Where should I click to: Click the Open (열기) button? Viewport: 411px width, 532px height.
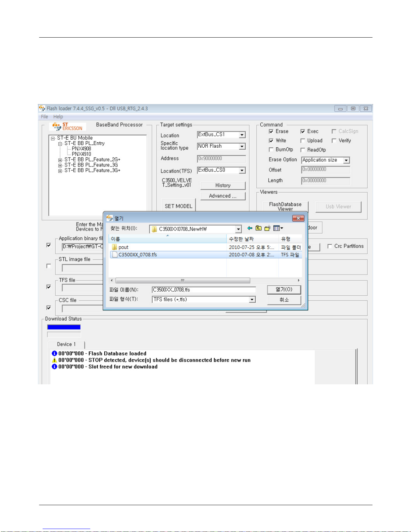(x=284, y=289)
